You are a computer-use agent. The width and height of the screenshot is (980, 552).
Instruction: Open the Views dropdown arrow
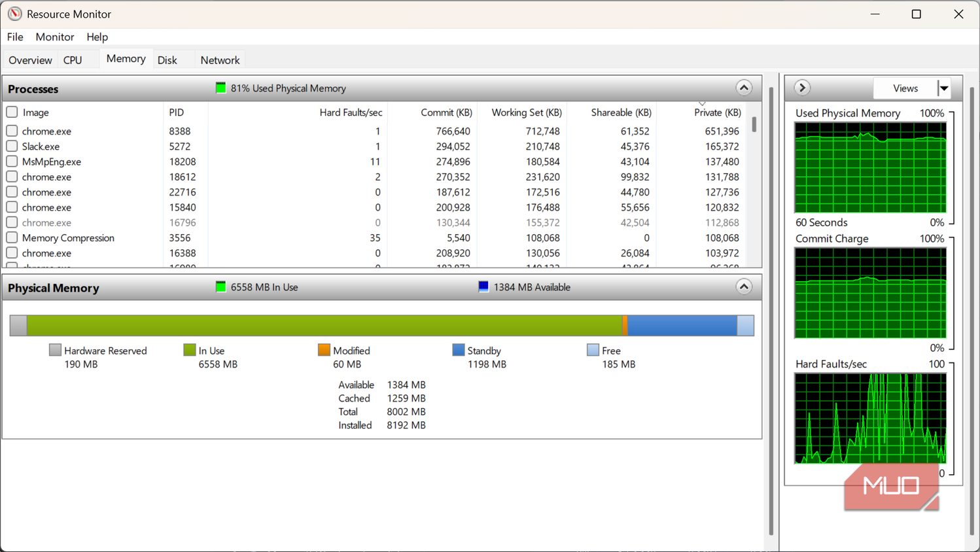943,88
